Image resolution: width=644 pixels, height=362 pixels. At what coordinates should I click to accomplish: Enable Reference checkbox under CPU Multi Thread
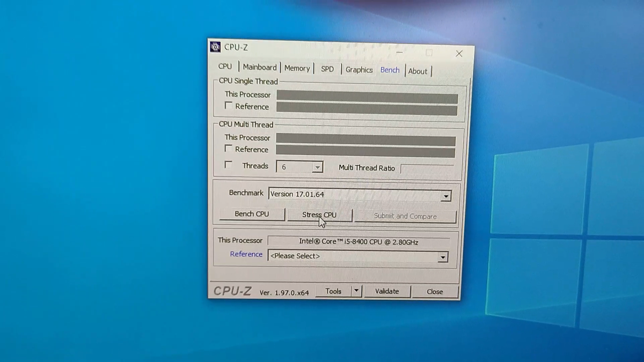[229, 149]
